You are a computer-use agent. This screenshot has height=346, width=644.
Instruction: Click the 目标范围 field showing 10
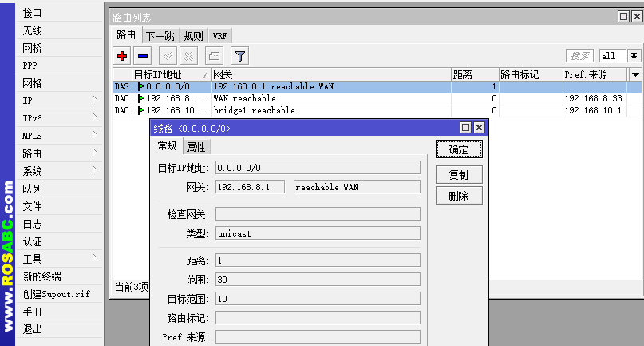pos(318,299)
